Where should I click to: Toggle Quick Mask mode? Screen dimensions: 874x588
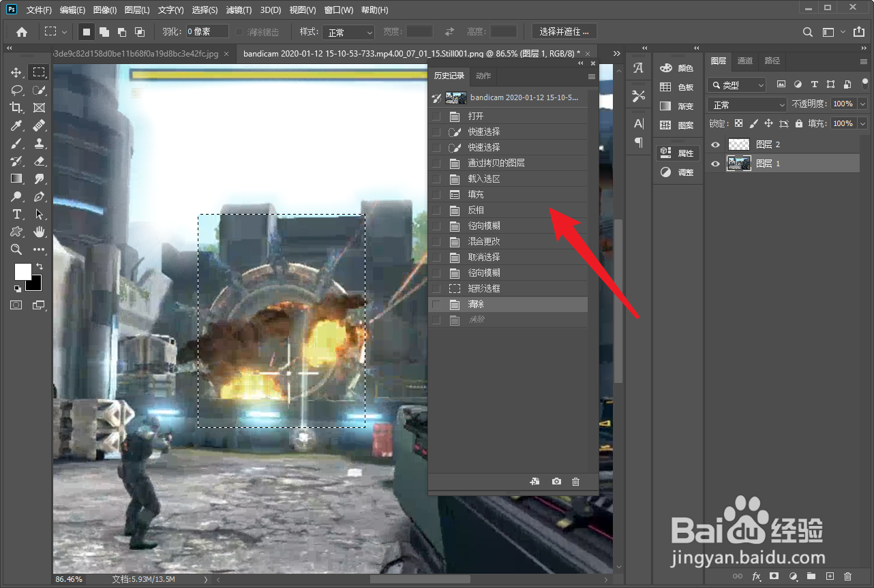16,305
